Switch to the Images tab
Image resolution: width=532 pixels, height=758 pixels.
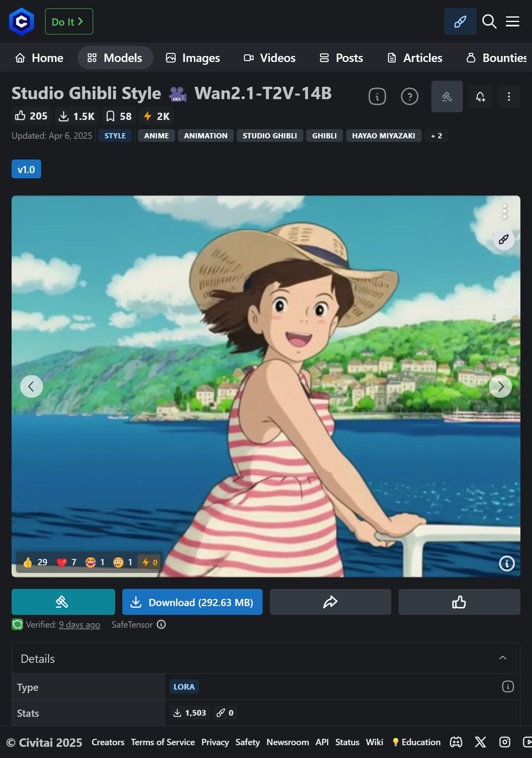click(193, 58)
